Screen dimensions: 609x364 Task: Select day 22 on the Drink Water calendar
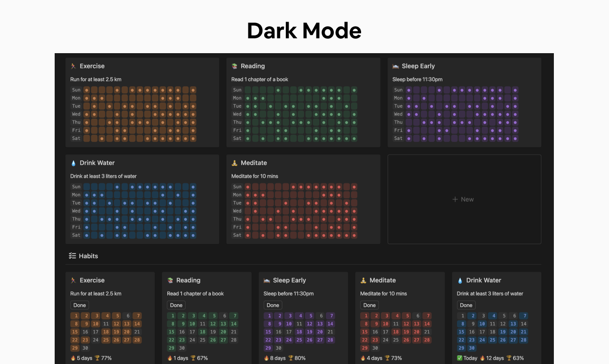click(461, 340)
